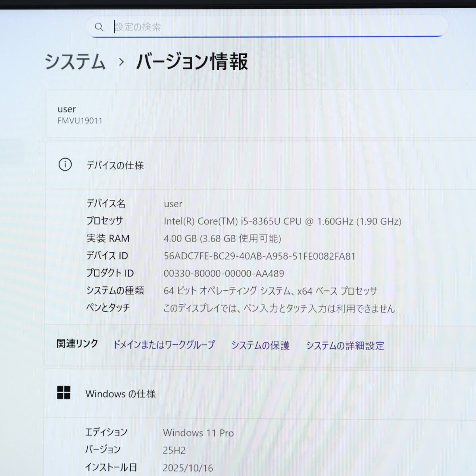This screenshot has width=476, height=476.
Task: Click the ペンとタッチ label
Action: coord(108,308)
